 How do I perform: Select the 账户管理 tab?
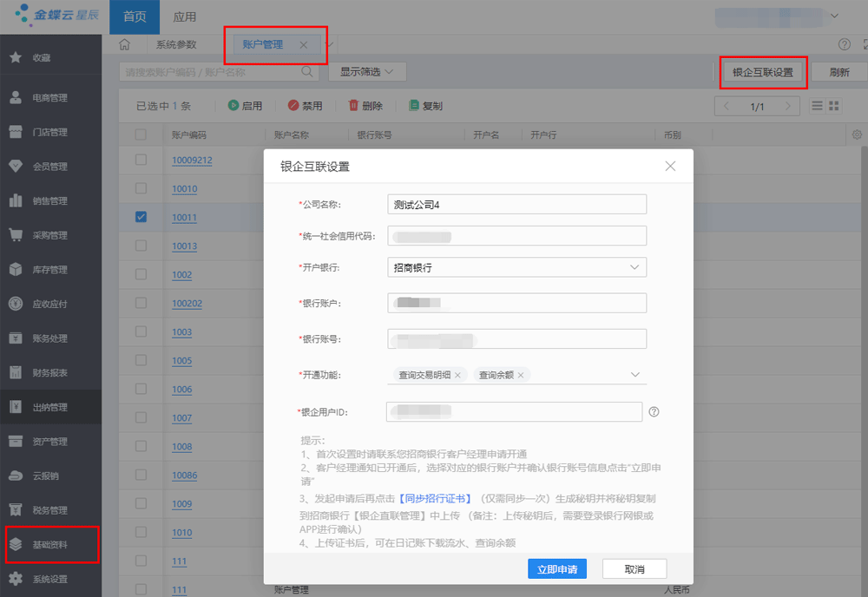pyautogui.click(x=263, y=44)
